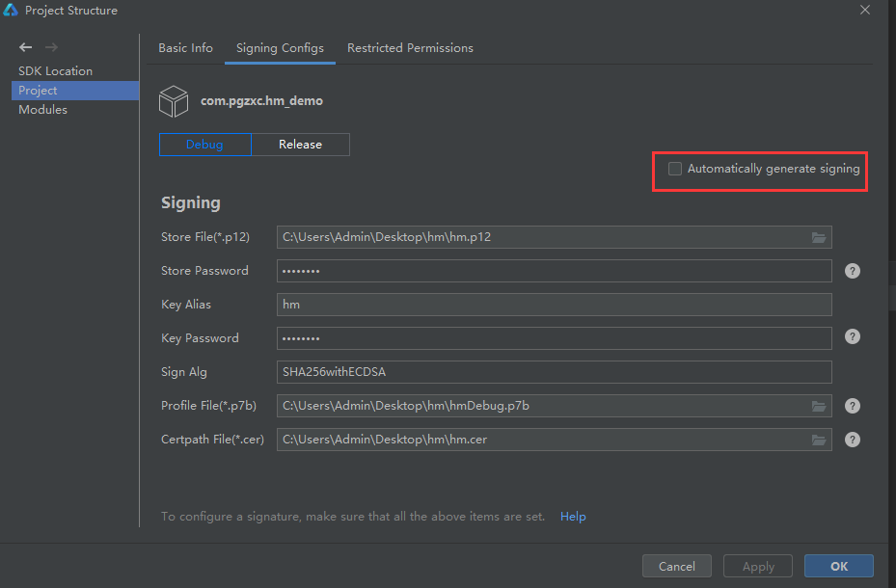This screenshot has width=896, height=588.
Task: Click the Cancel button
Action: pos(676,566)
